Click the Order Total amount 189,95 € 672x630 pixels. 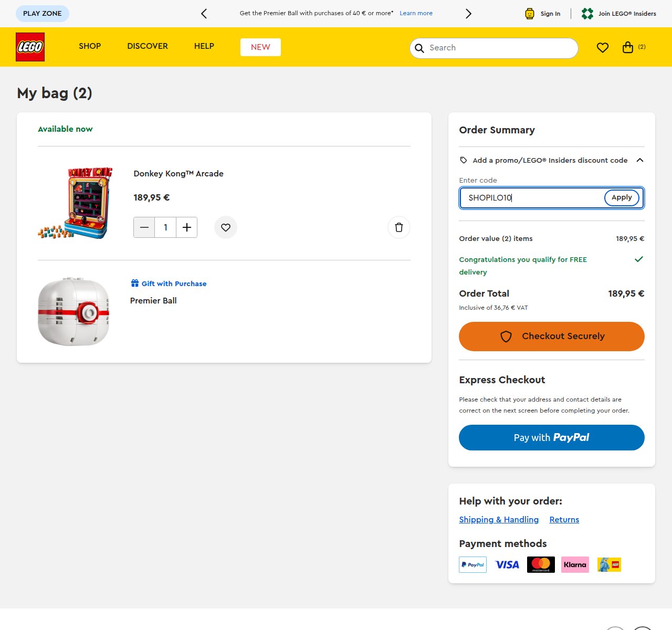(626, 293)
